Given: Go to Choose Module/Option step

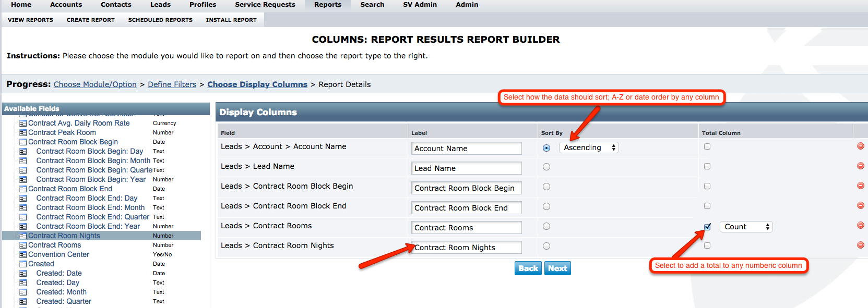Looking at the screenshot, I should click(x=95, y=84).
